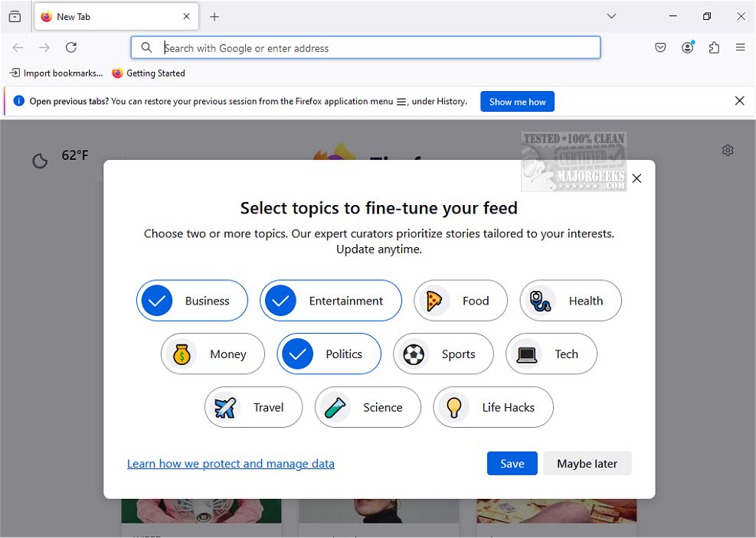Go forward with the forward arrow
This screenshot has width=756, height=538.
pos(44,47)
